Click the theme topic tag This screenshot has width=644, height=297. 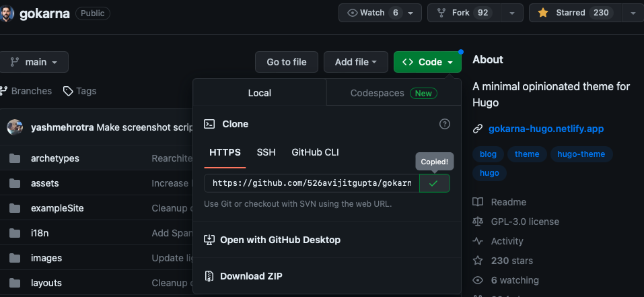(x=527, y=154)
